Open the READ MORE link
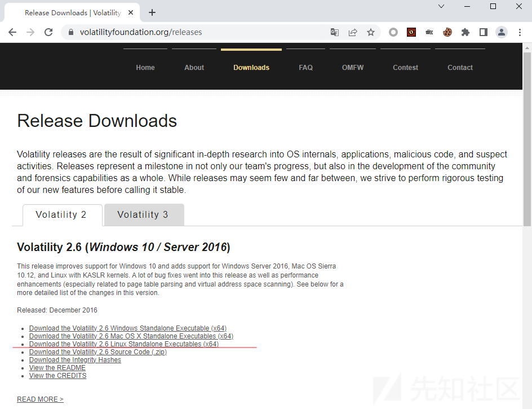The height and width of the screenshot is (409, 532). click(x=41, y=399)
